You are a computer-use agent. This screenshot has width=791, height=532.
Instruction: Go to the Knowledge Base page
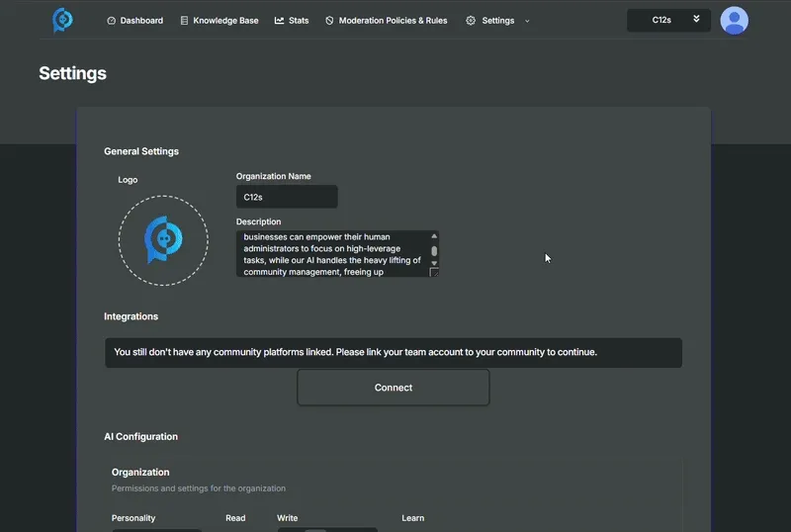point(225,21)
